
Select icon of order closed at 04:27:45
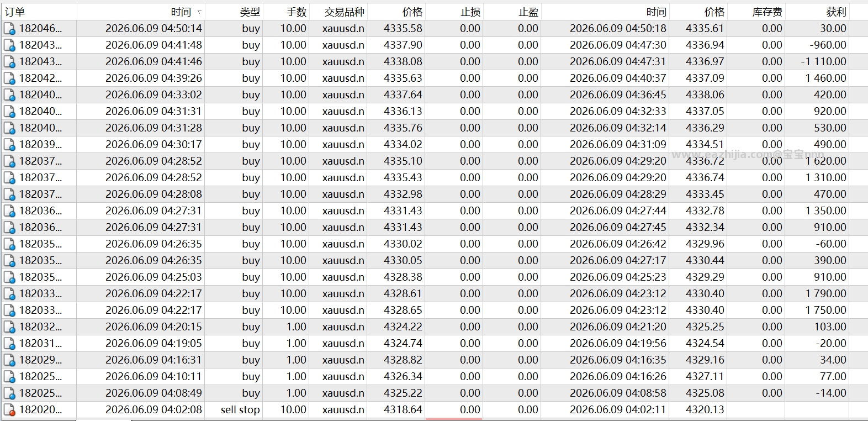tap(9, 228)
